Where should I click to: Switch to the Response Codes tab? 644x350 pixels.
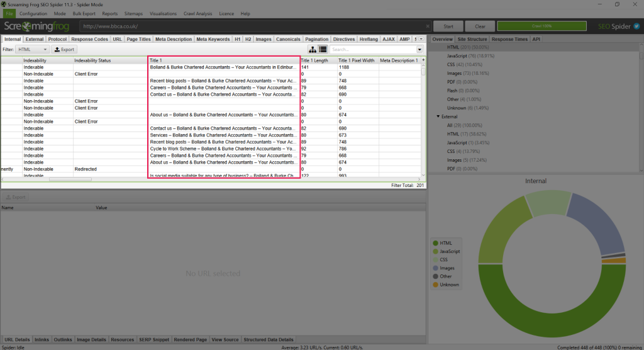(x=89, y=39)
